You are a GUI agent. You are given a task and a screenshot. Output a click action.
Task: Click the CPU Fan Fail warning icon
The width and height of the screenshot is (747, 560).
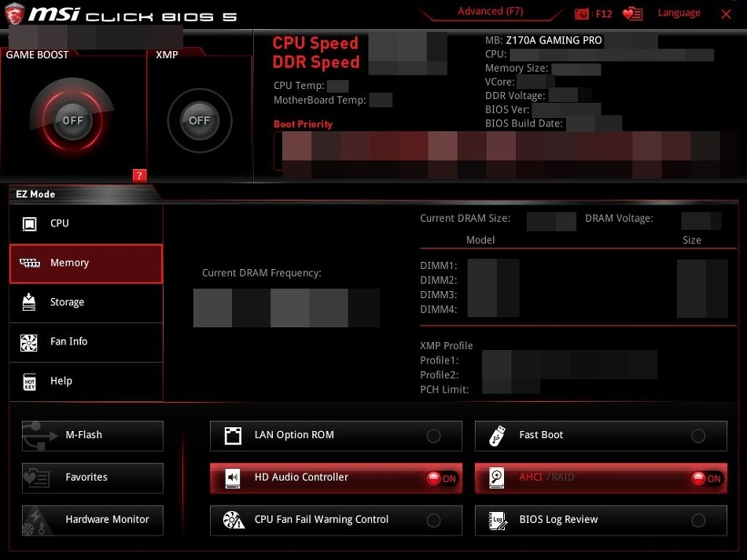coord(234,520)
